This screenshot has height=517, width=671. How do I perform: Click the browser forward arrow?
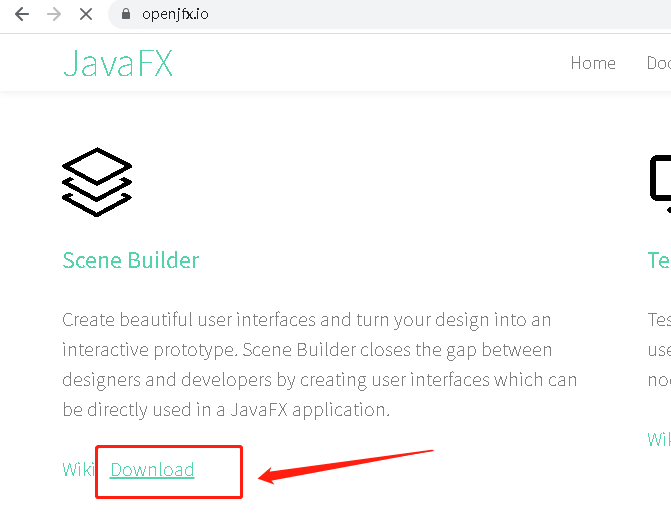click(53, 15)
